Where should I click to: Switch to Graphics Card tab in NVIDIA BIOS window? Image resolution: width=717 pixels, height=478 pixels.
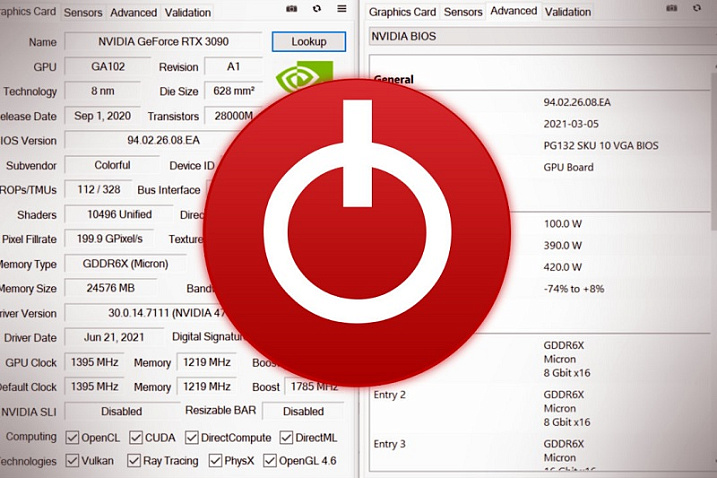[402, 12]
